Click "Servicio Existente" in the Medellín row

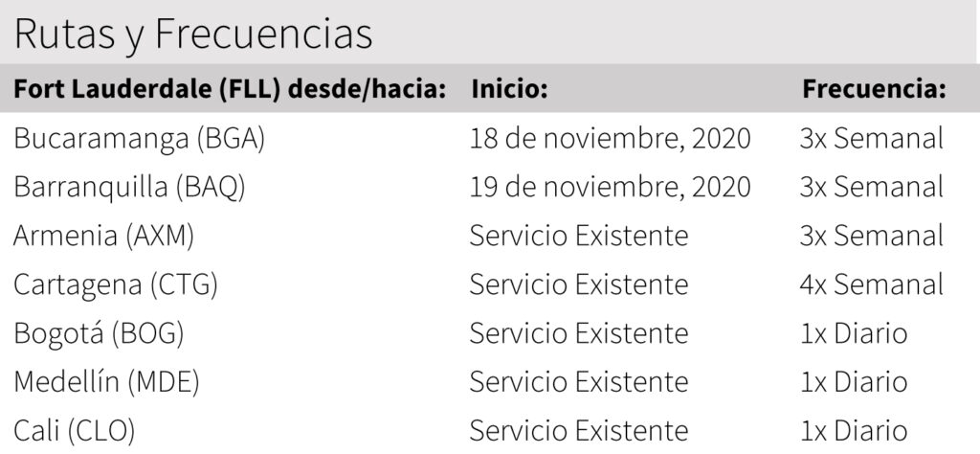[x=579, y=381]
